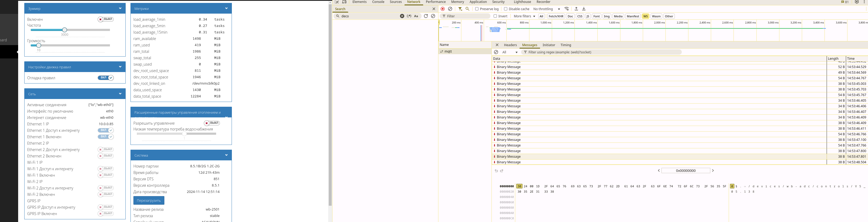Click the 'Перезагрузить' reboot button
This screenshot has height=222, width=868.
(x=149, y=200)
